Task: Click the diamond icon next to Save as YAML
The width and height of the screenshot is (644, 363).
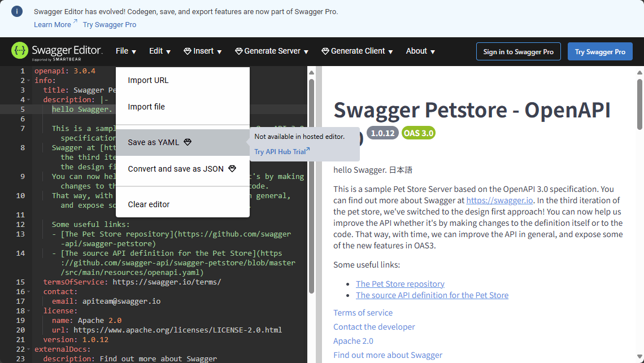Action: (187, 142)
